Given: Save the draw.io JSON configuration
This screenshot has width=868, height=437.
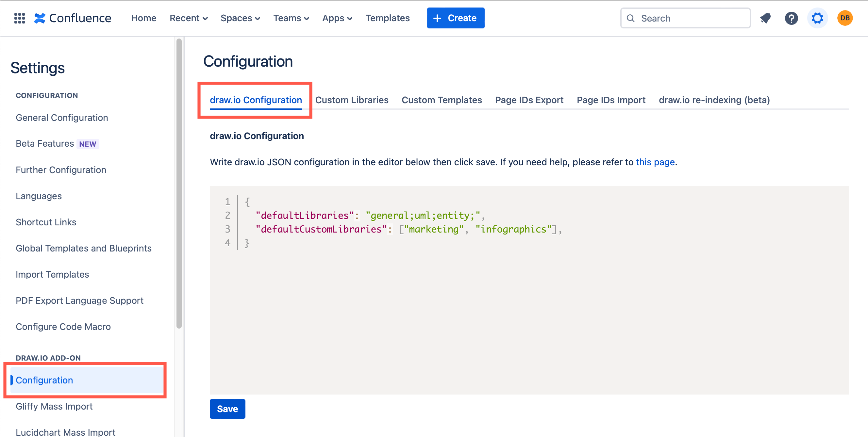Looking at the screenshot, I should point(227,409).
